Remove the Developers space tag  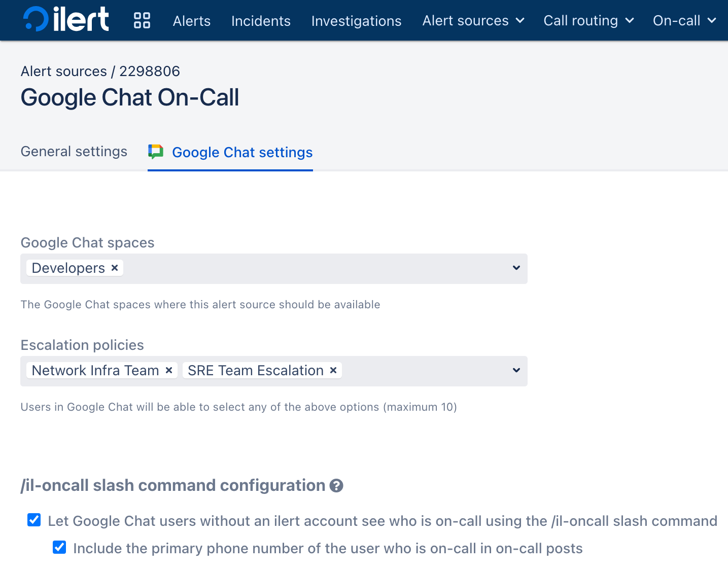pos(115,268)
